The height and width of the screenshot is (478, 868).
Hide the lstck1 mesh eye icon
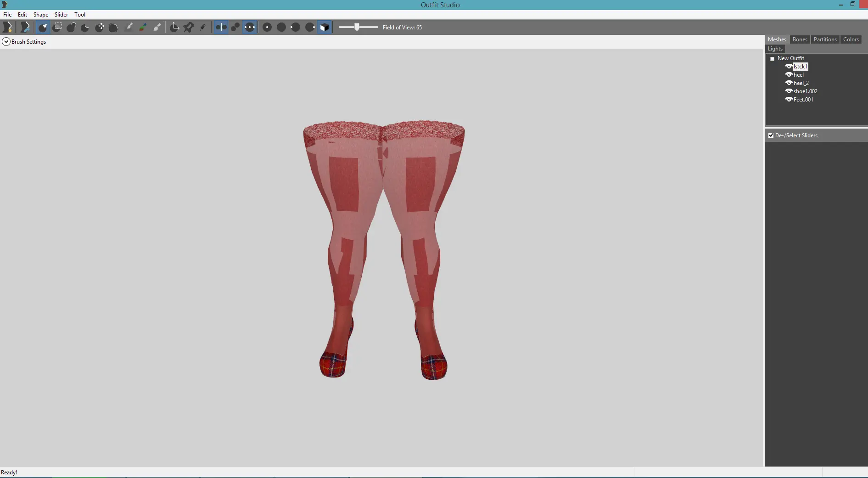[x=789, y=67]
